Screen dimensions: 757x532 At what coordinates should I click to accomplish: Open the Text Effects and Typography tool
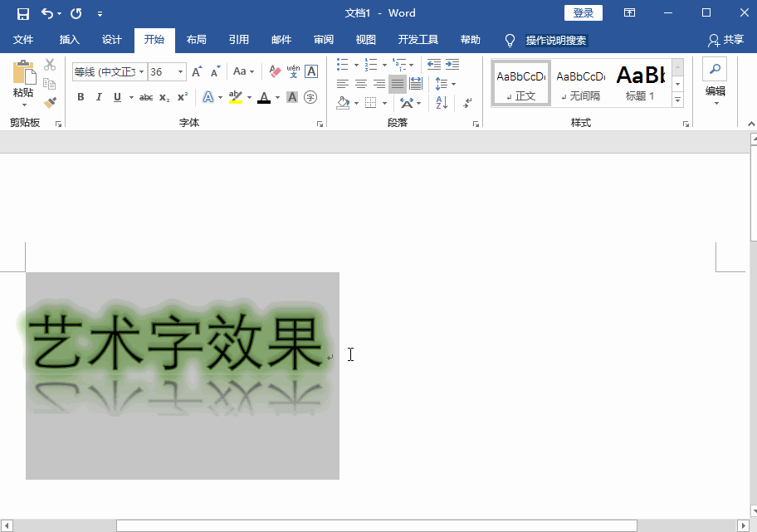(208, 95)
